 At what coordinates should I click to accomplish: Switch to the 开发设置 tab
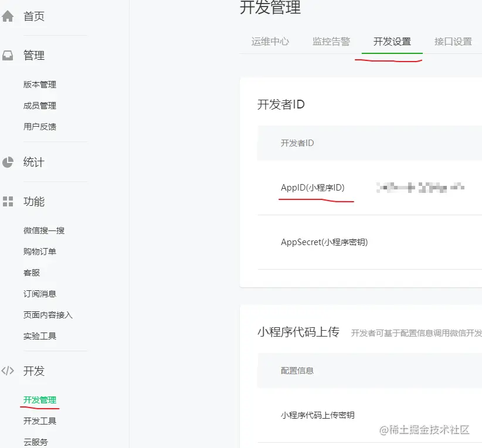tap(392, 42)
